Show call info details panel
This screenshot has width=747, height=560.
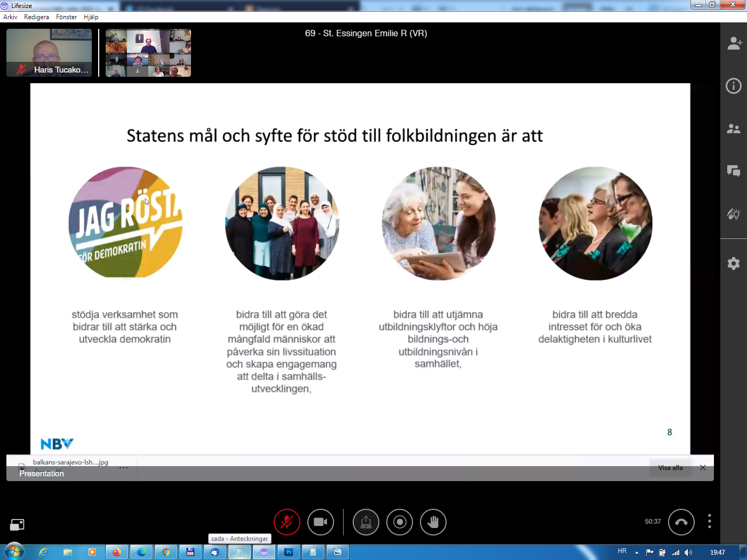(734, 86)
